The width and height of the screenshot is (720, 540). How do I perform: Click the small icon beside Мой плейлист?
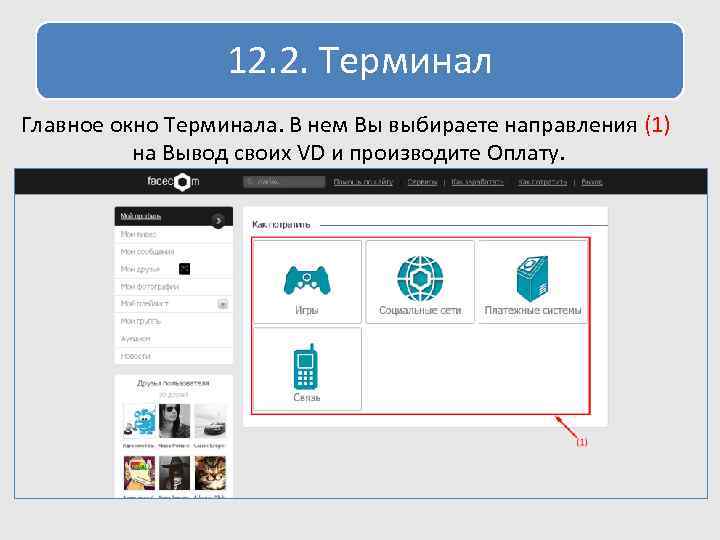[223, 304]
